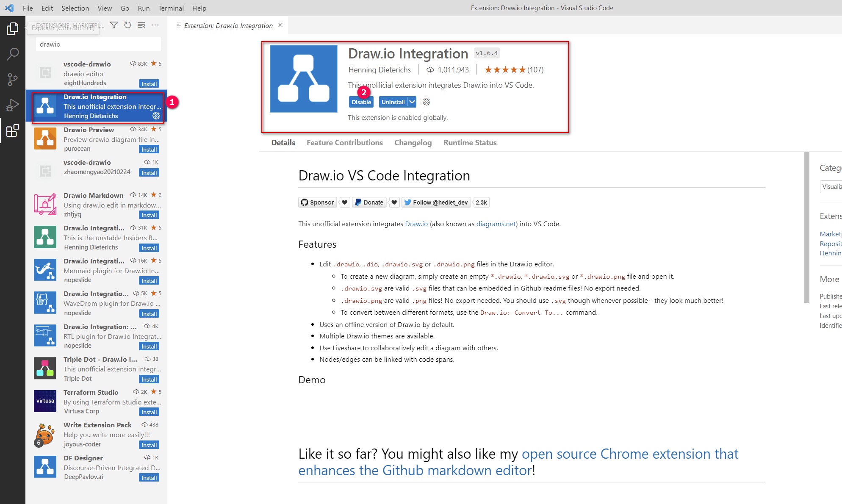Screen dimensions: 842x504
Task: Click the filter extensions funnel icon
Action: pyautogui.click(x=114, y=25)
